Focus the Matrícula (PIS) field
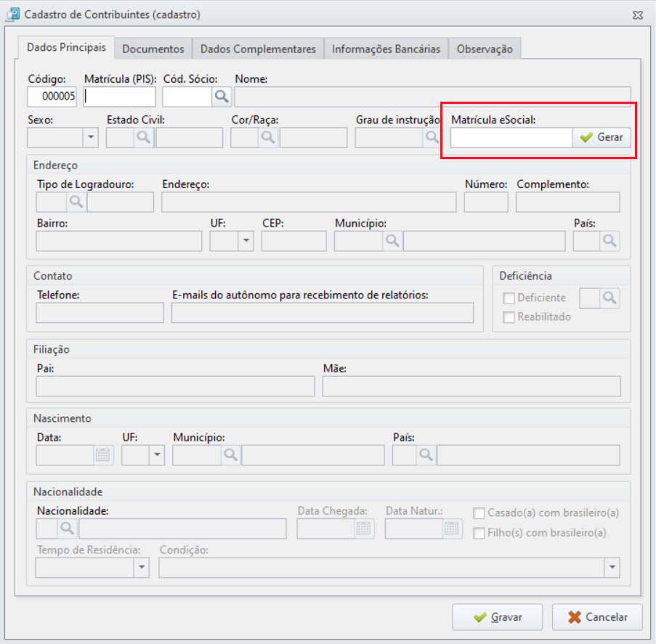656x644 pixels. (x=119, y=97)
